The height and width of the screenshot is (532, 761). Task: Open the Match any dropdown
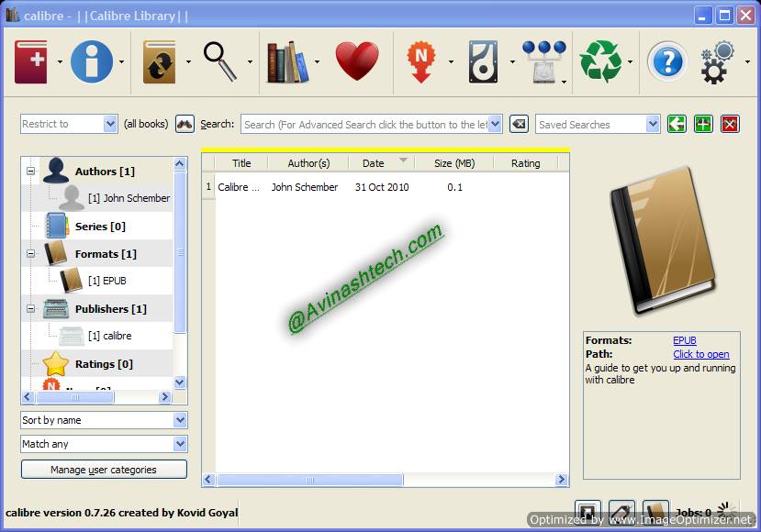[104, 444]
